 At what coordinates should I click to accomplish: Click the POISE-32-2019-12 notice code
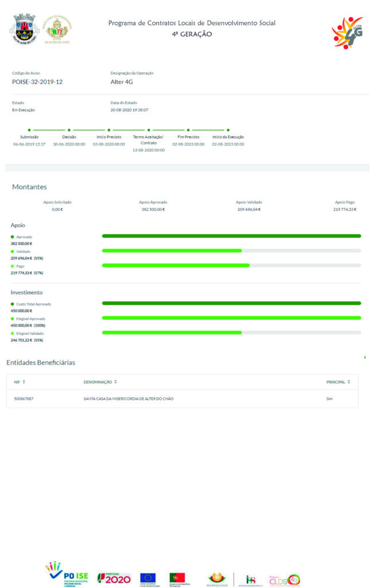[x=37, y=82]
